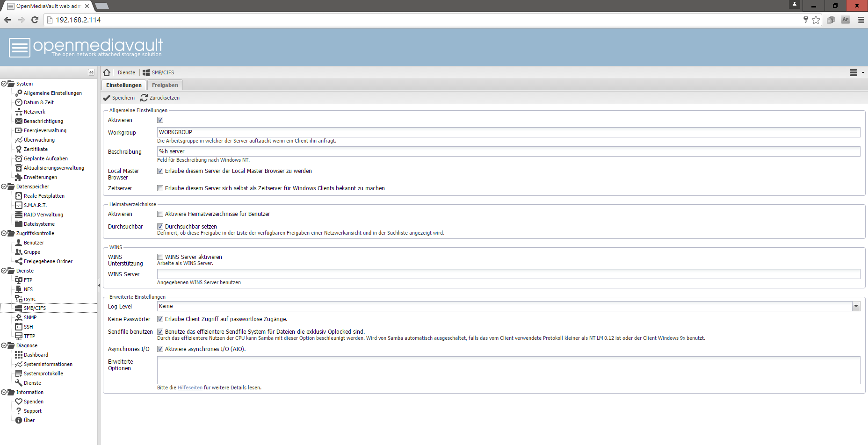Click the Erweiterte Optionen text area

[508, 370]
